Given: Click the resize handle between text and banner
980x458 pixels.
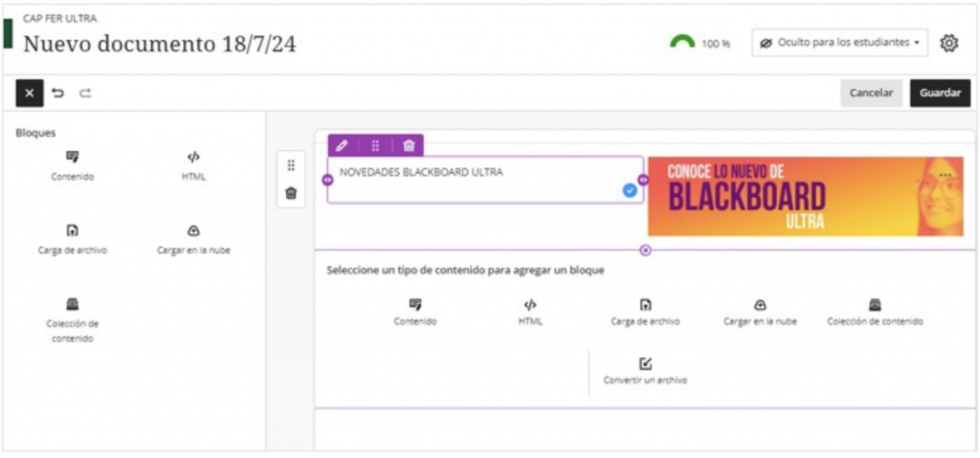Looking at the screenshot, I should click(643, 180).
